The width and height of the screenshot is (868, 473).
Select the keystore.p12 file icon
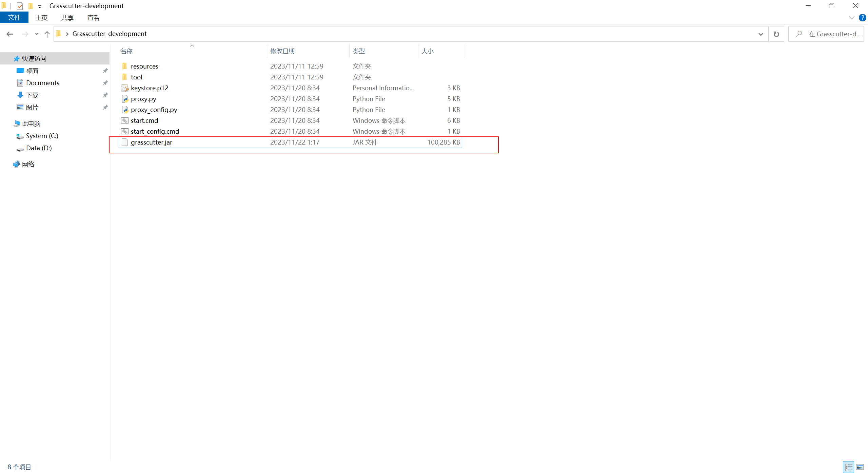pyautogui.click(x=124, y=88)
